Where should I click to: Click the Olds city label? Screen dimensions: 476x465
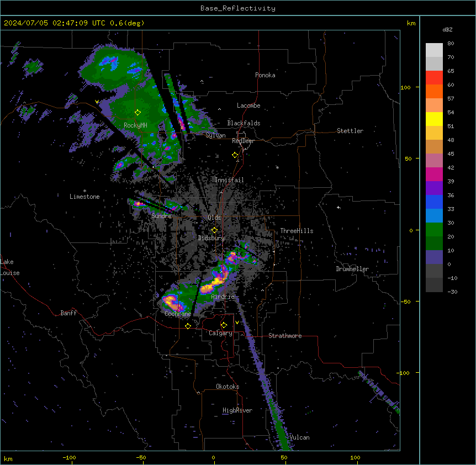[214, 218]
